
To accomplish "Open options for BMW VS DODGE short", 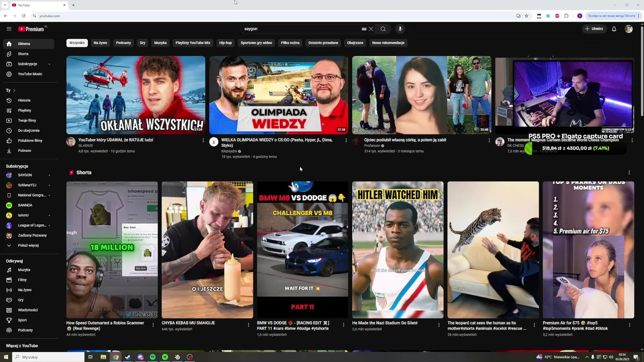I will click(344, 325).
